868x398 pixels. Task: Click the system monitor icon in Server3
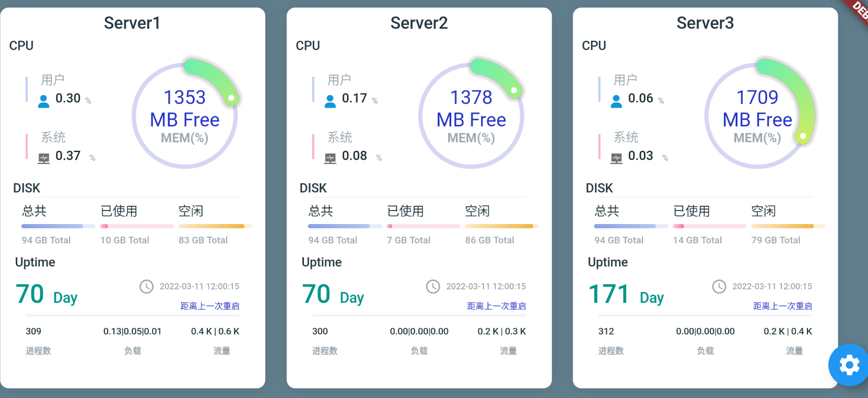pos(616,158)
